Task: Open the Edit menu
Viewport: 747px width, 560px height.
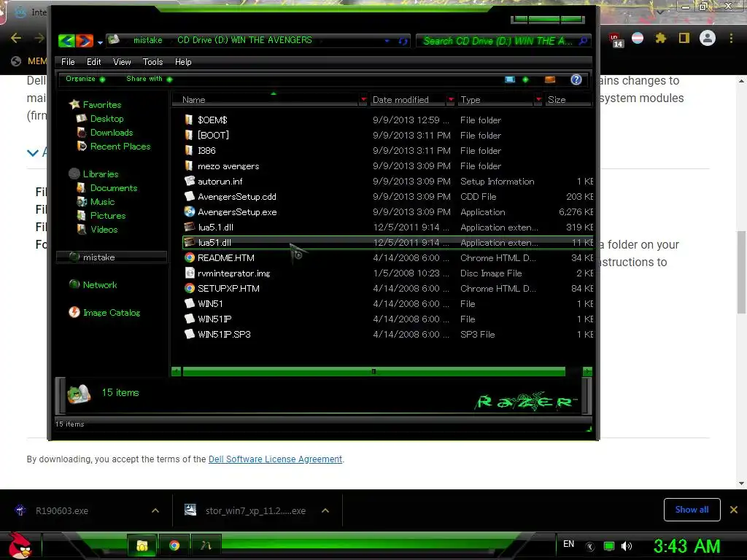Action: [93, 62]
